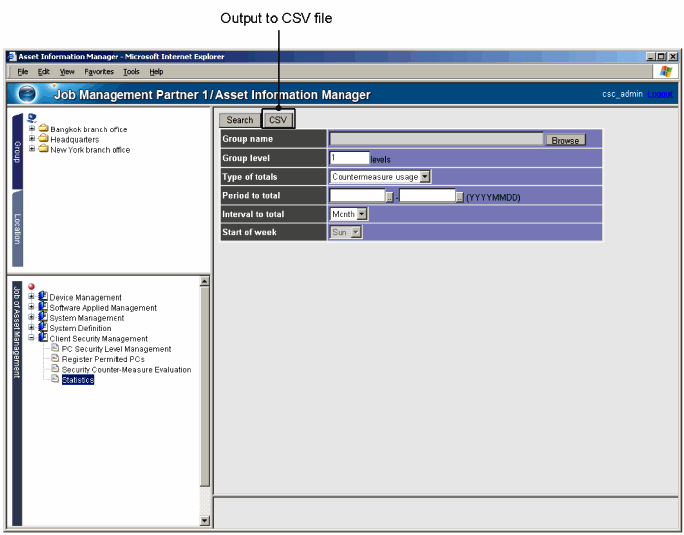Click the Device Management icon
Image resolution: width=684 pixels, height=535 pixels.
tap(43, 297)
